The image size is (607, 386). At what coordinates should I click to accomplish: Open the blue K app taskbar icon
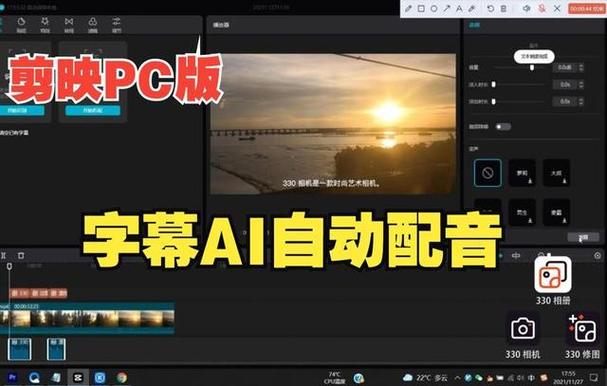(100, 377)
